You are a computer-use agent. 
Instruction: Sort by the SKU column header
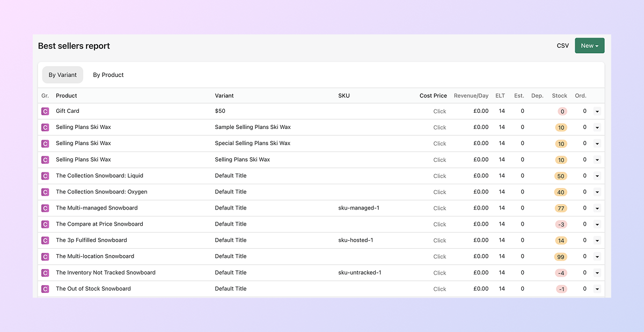344,96
